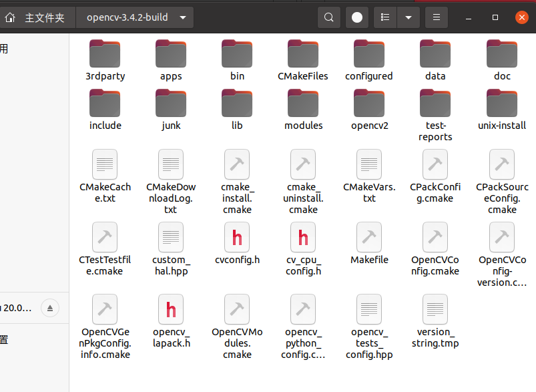Click the cvconfig.h file name
This screenshot has width=536, height=392.
[237, 260]
